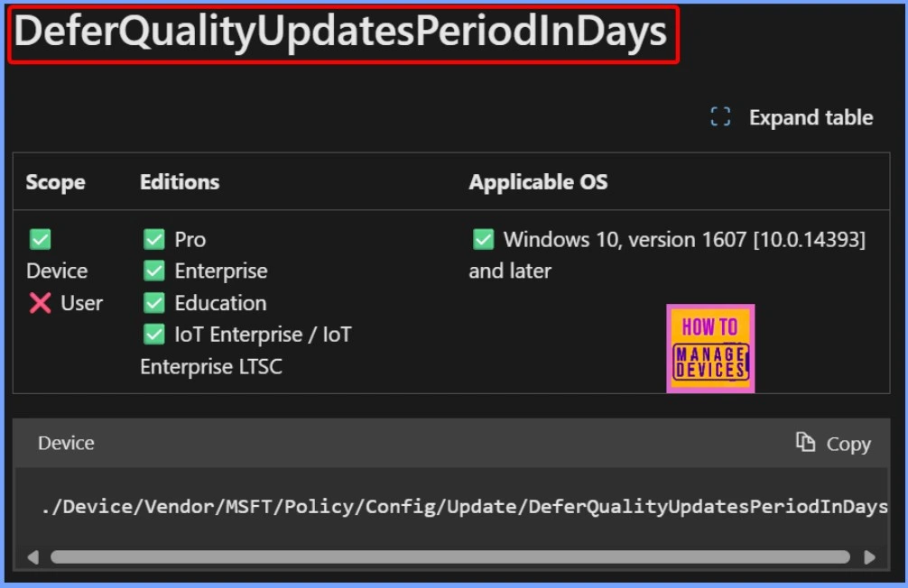Screen dimensions: 908x588
Task: Click the How To Manage Devices logo
Action: click(710, 348)
